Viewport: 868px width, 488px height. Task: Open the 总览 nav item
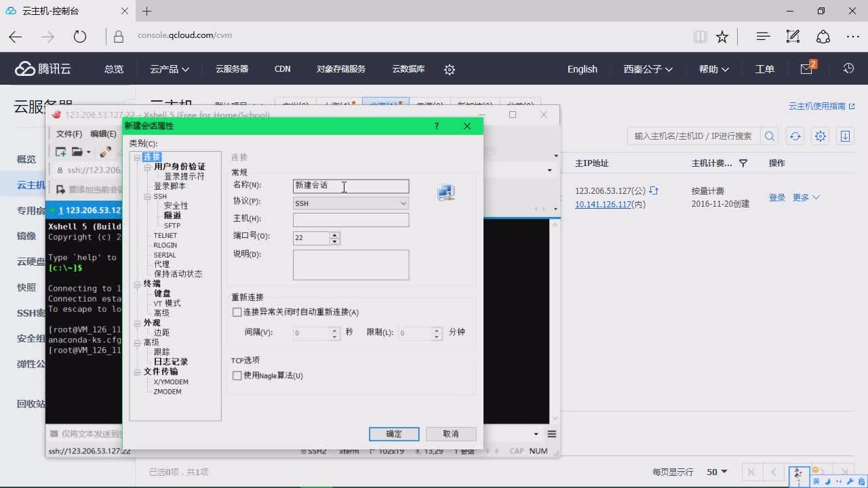point(114,69)
